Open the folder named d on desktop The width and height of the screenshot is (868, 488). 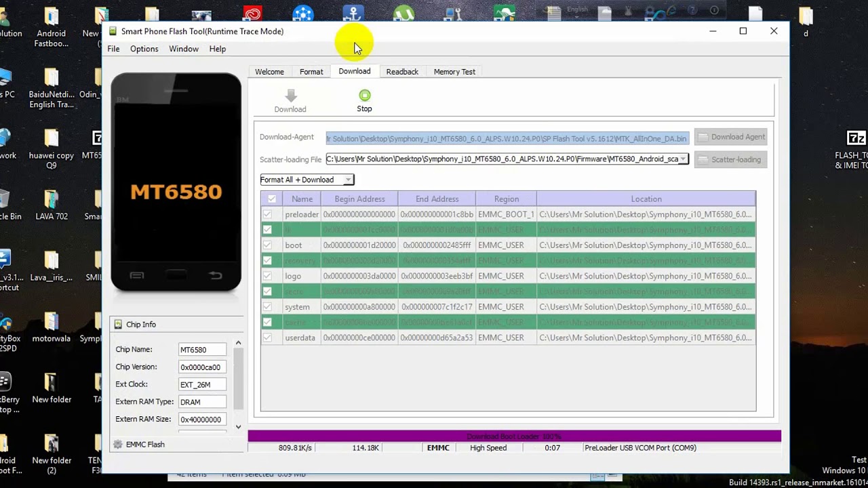pos(806,22)
